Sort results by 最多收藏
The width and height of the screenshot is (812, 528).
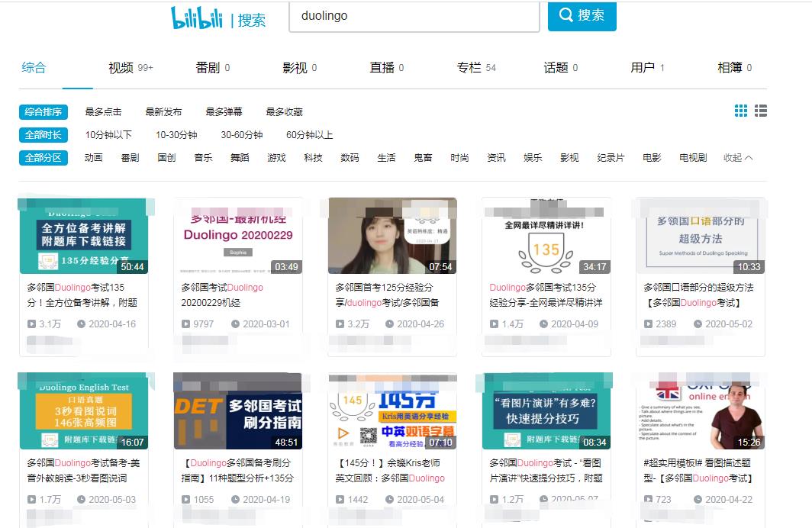pyautogui.click(x=285, y=112)
